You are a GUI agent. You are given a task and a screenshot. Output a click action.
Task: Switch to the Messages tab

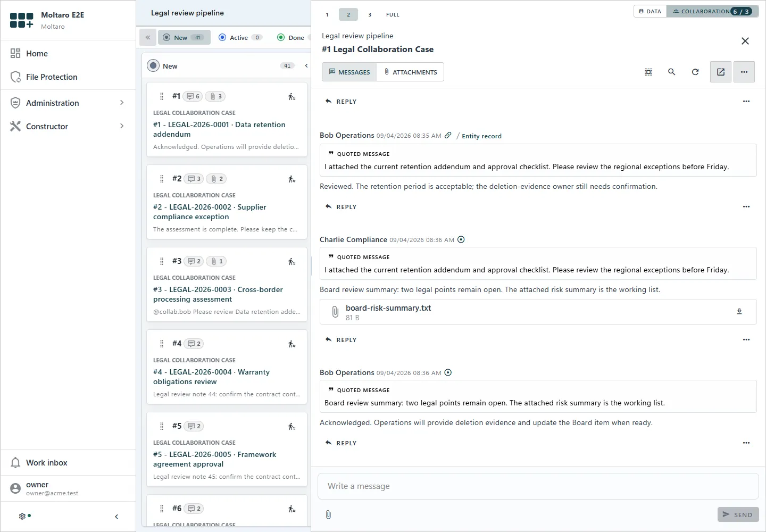click(349, 72)
